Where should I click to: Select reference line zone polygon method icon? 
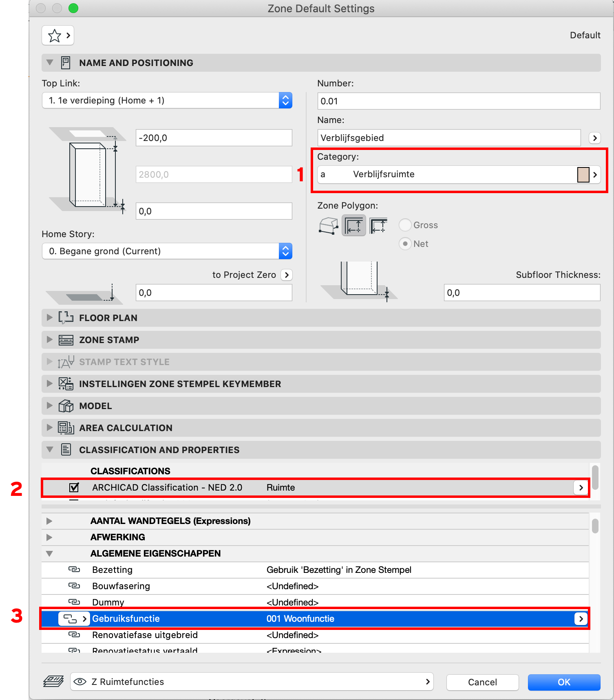click(x=378, y=225)
